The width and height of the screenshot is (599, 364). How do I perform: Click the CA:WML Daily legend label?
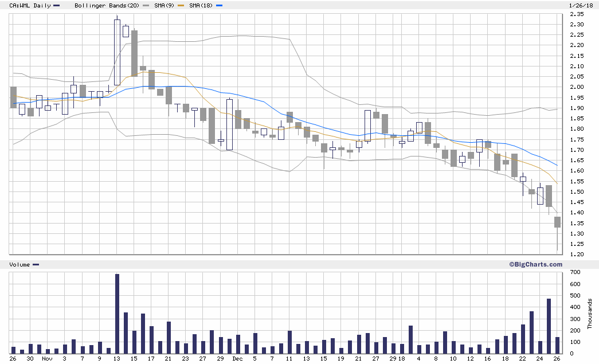tap(26, 5)
